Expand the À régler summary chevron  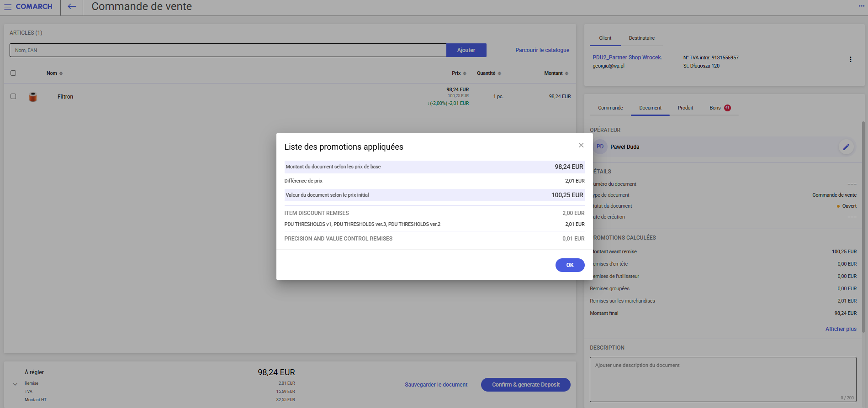pyautogui.click(x=15, y=384)
